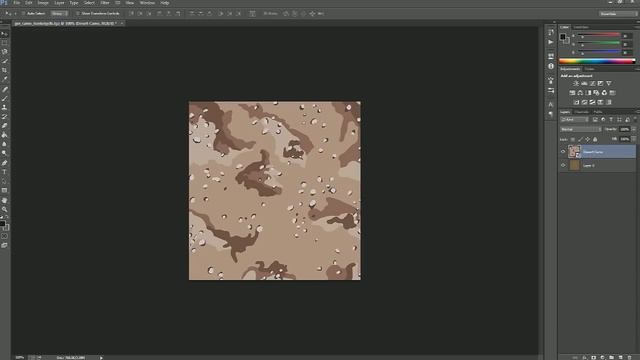This screenshot has width=640, height=360.
Task: Select the Crop tool
Action: tap(4, 70)
